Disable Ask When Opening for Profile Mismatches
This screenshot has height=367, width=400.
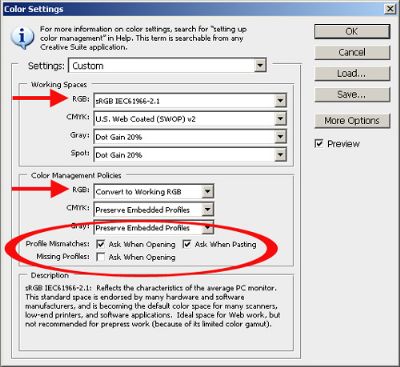[100, 244]
